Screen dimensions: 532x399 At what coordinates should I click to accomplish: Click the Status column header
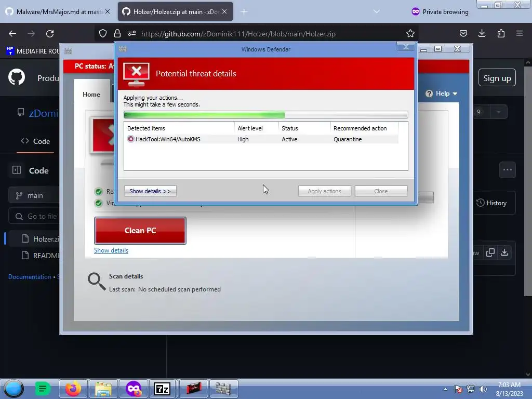pyautogui.click(x=304, y=128)
